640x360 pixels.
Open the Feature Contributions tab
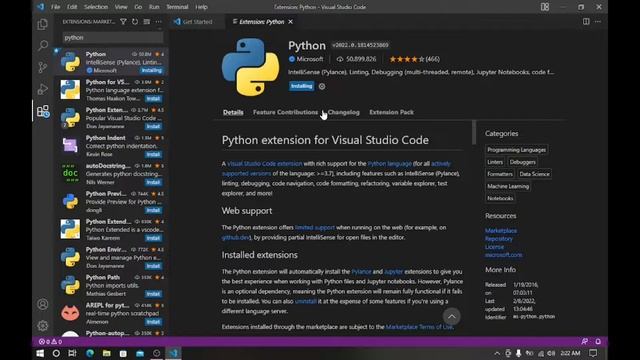[x=285, y=112]
